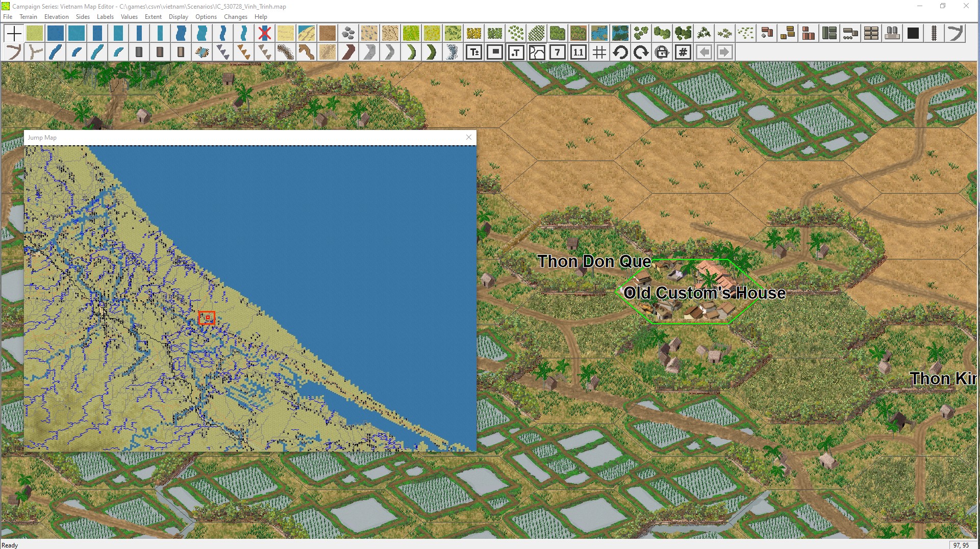This screenshot has width=980, height=549.
Task: Select the beach sand terrain tool
Action: [x=285, y=33]
